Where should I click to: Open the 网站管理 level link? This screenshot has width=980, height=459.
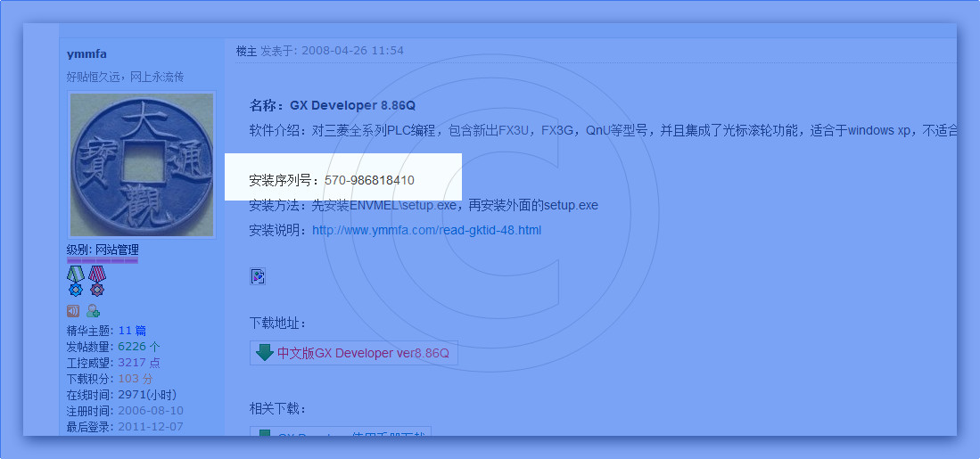coord(117,250)
